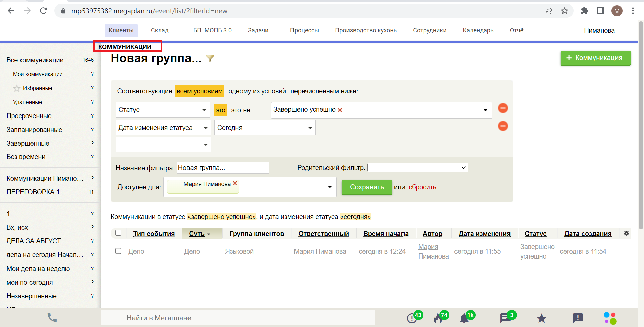The height and width of the screenshot is (327, 644).
Task: Open favorites star in bottom bar
Action: click(x=541, y=318)
